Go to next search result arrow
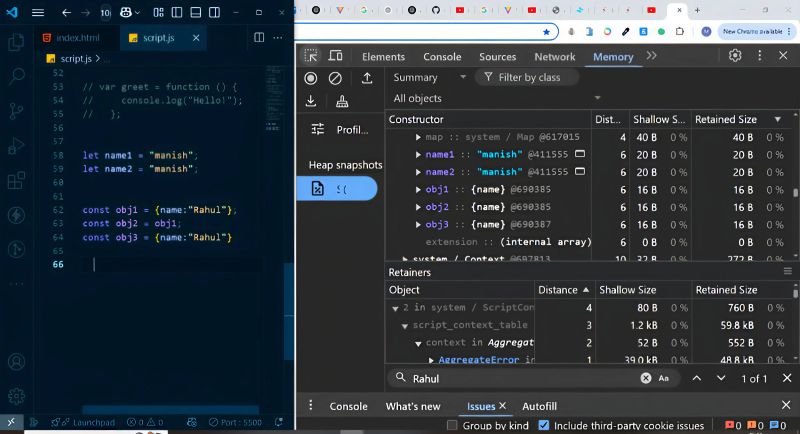This screenshot has width=800, height=434. [721, 378]
